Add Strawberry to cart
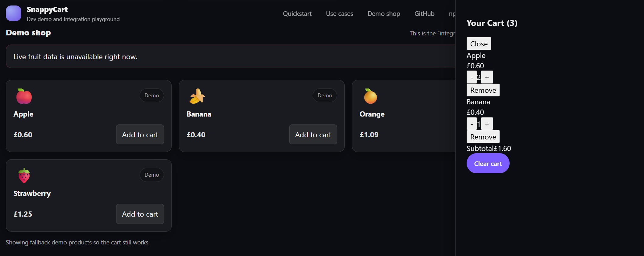The height and width of the screenshot is (256, 644). tap(140, 214)
